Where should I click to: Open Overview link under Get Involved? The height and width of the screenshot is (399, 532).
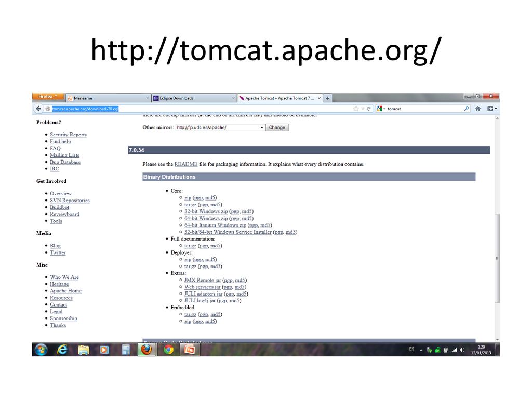click(61, 193)
